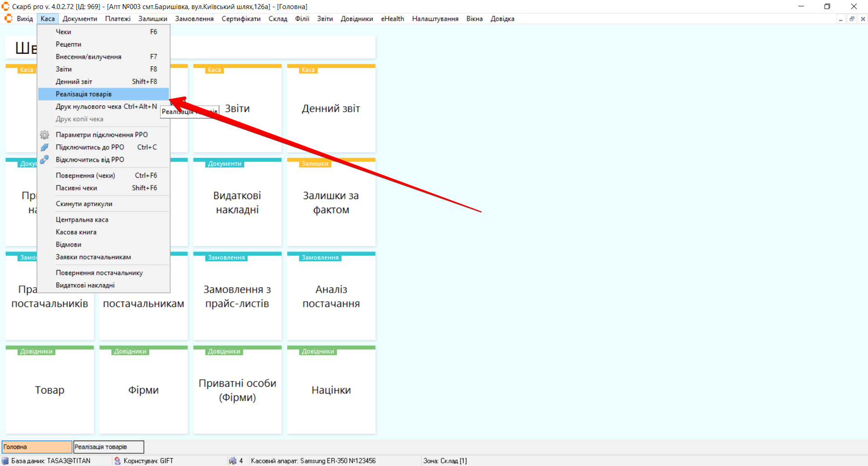Expand the Налаштування menu

[435, 19]
